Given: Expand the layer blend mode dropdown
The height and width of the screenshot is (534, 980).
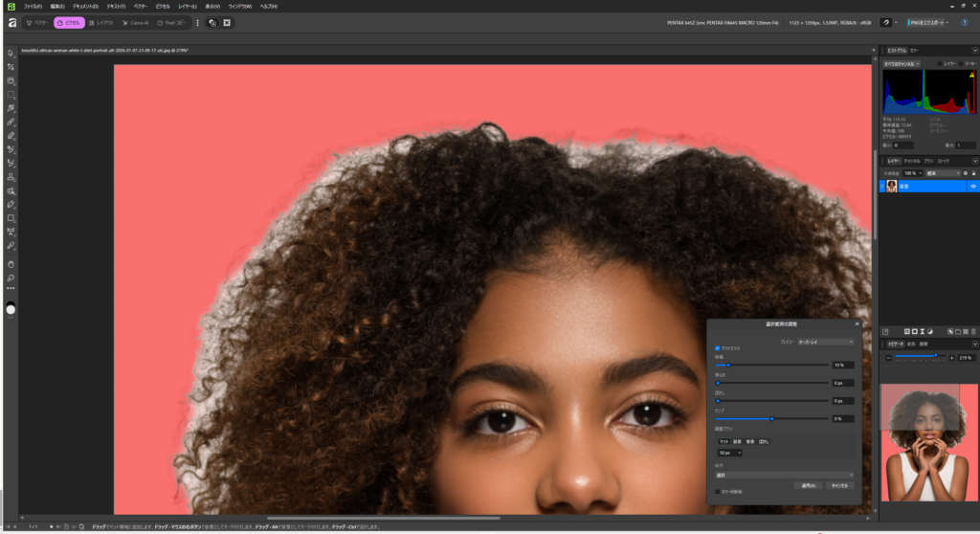Looking at the screenshot, I should tap(944, 173).
